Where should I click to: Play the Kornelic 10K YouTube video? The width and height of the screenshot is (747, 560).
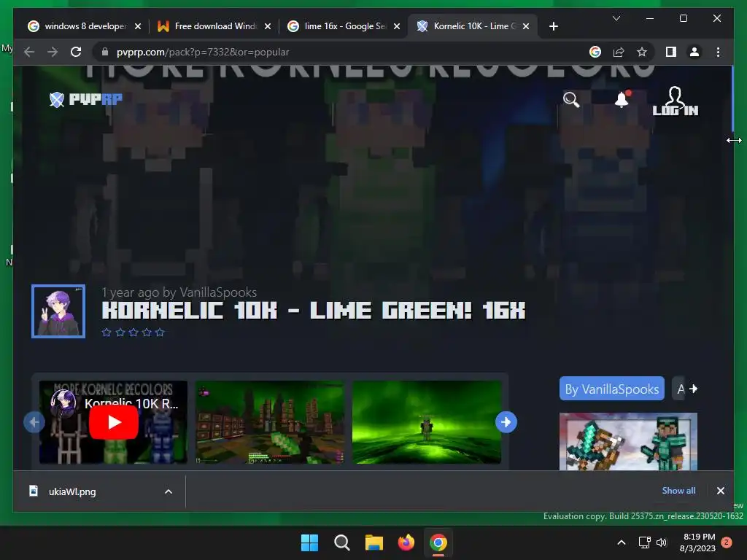click(113, 422)
